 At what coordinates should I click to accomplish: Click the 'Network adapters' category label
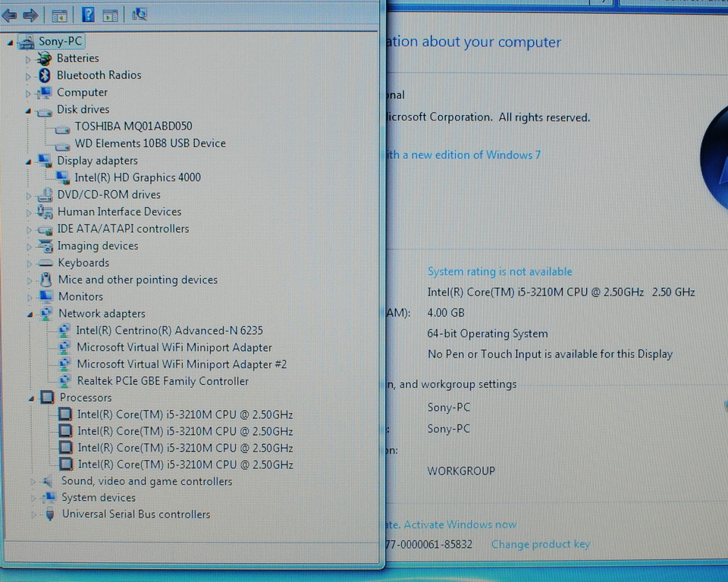[x=102, y=314]
